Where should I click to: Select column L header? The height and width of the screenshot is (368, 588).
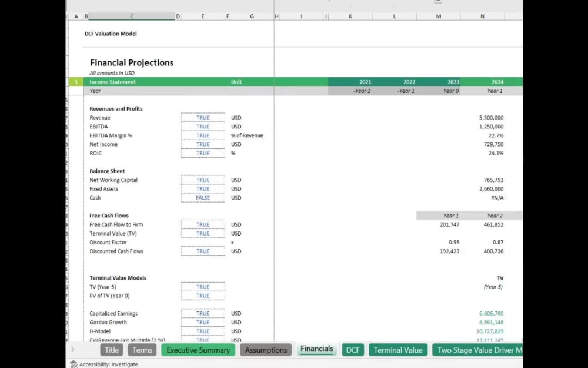pos(395,16)
